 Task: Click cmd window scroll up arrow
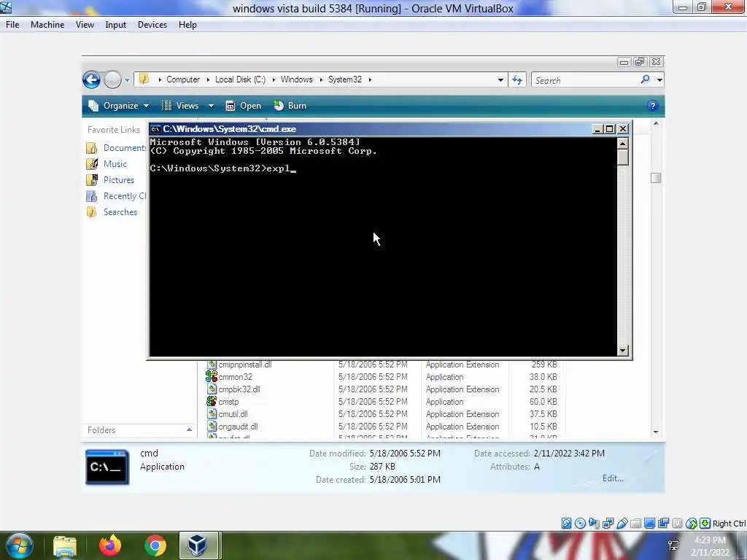(623, 144)
